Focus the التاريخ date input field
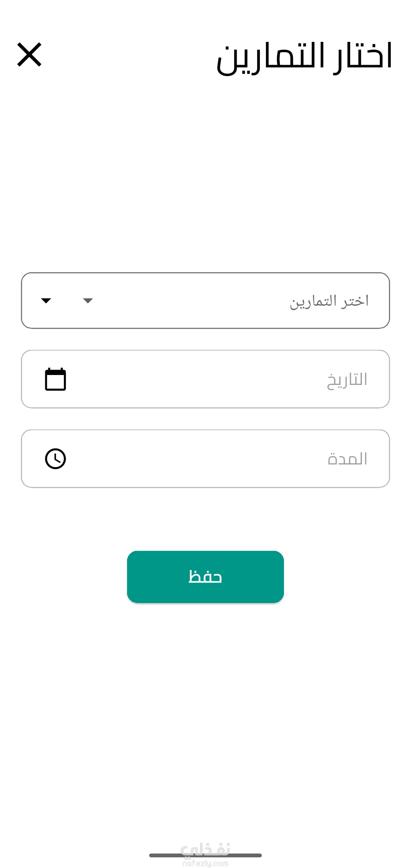The image size is (411, 868). [205, 379]
